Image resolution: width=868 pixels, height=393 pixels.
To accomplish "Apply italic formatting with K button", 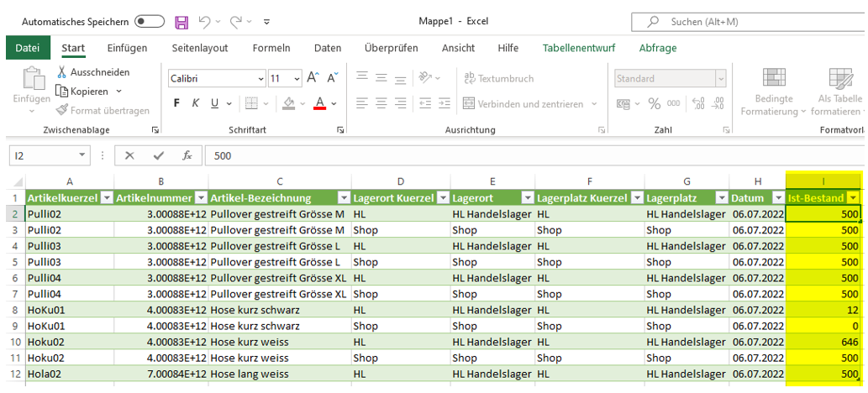I will coord(196,103).
